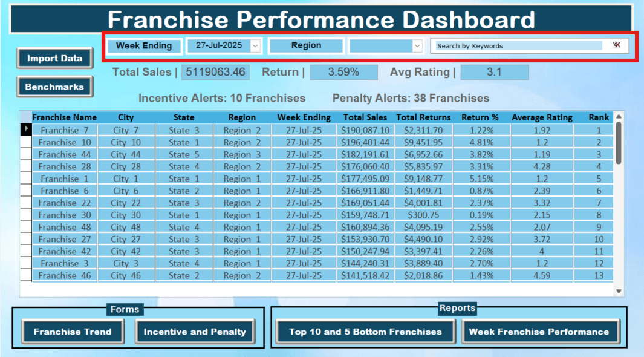Click the Import Data button
Image resolution: width=644 pixels, height=357 pixels.
[x=54, y=58]
